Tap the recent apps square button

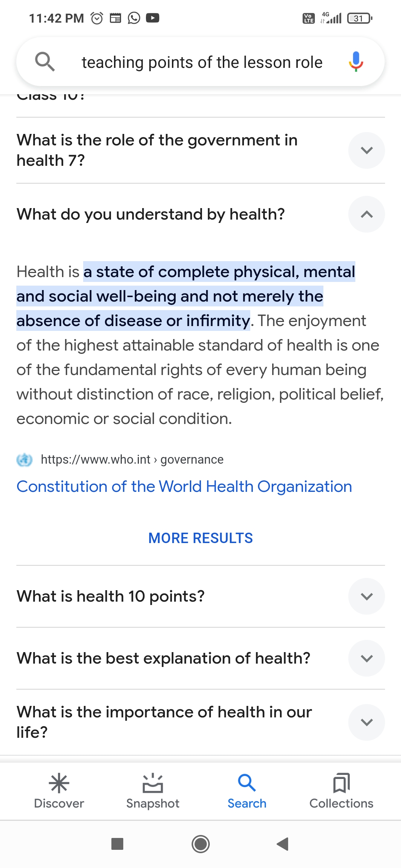pos(117,844)
